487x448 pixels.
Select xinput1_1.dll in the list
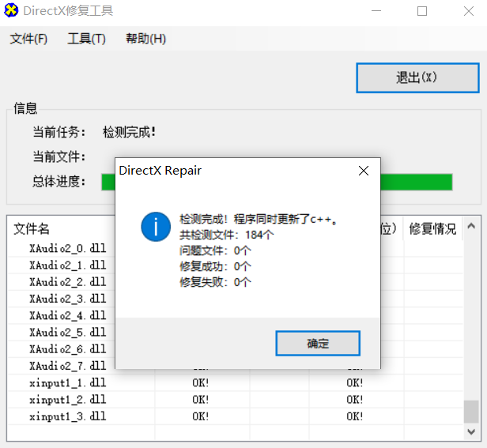point(67,382)
